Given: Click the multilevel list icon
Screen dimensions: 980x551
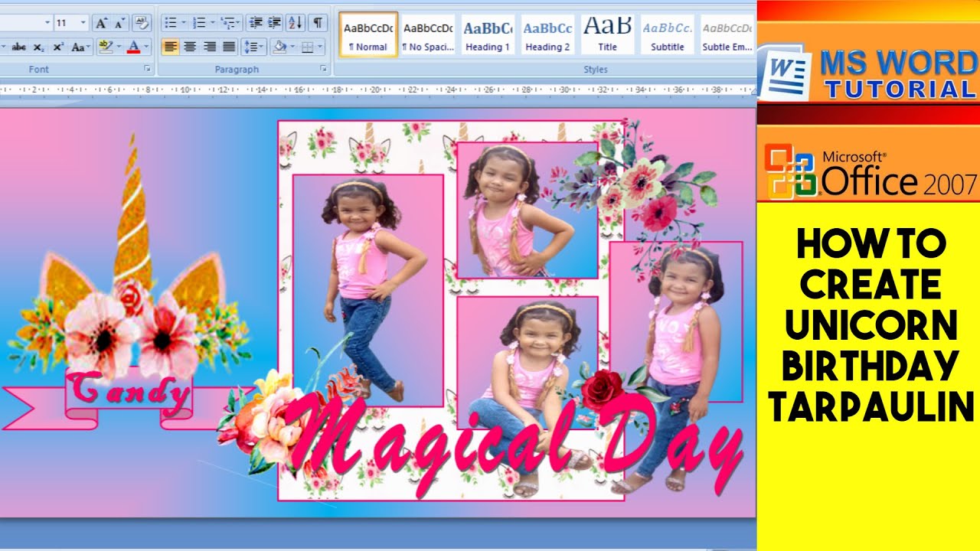Looking at the screenshot, I should (230, 23).
